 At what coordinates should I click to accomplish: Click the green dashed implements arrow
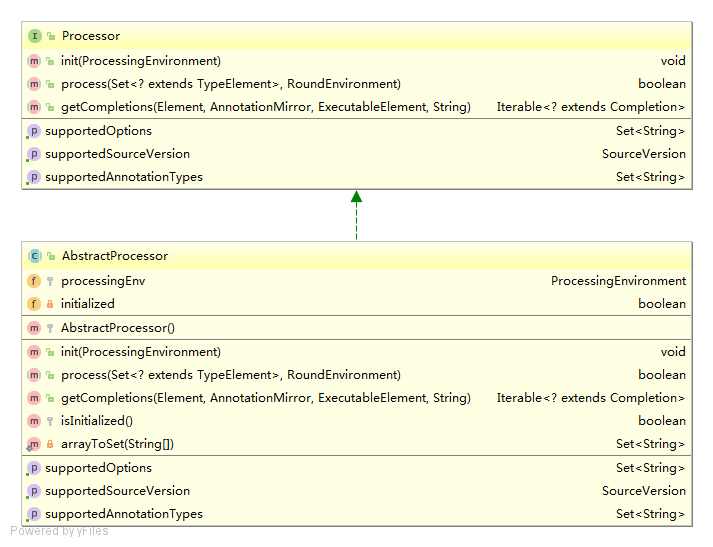point(356,215)
